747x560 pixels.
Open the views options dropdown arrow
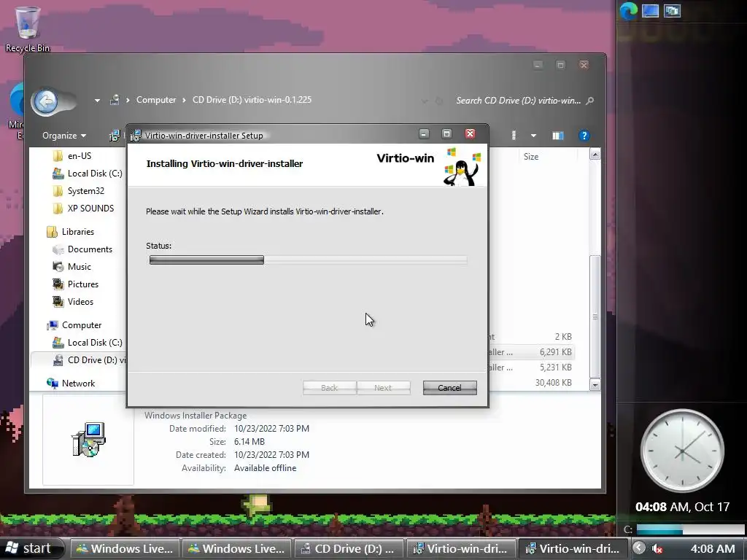533,136
